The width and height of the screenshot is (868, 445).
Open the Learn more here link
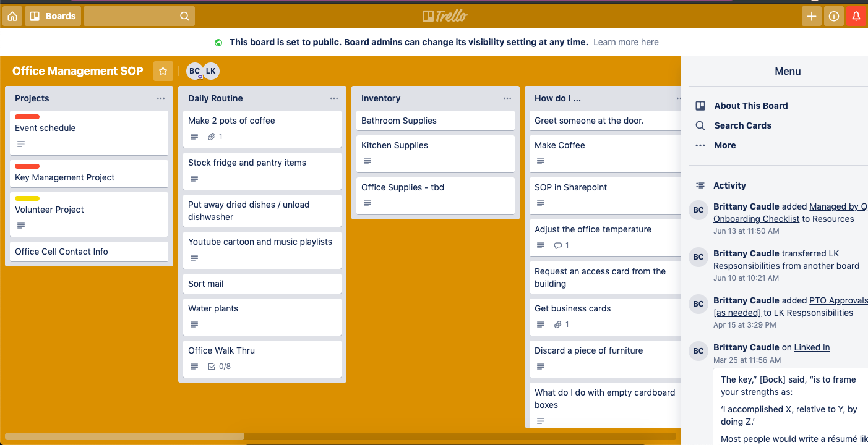(x=625, y=42)
